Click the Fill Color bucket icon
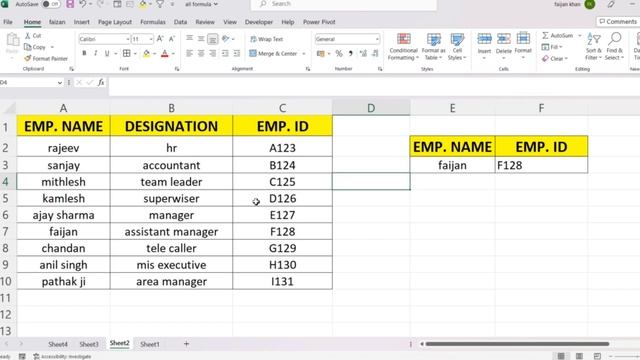The height and width of the screenshot is (360, 640). pyautogui.click(x=146, y=53)
